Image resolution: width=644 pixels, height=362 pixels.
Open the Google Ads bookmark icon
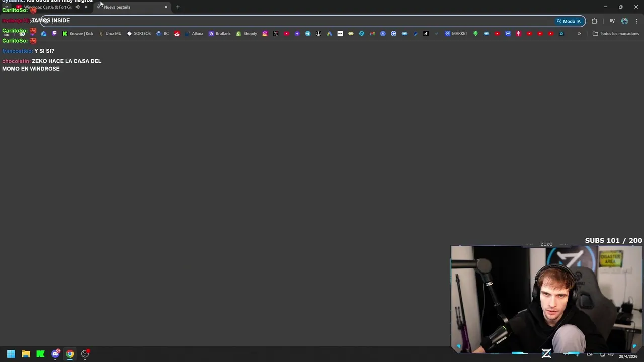tap(329, 34)
